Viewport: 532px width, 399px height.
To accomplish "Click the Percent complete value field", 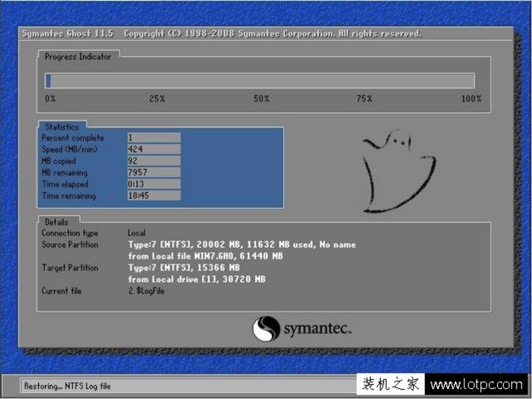I will click(154, 138).
